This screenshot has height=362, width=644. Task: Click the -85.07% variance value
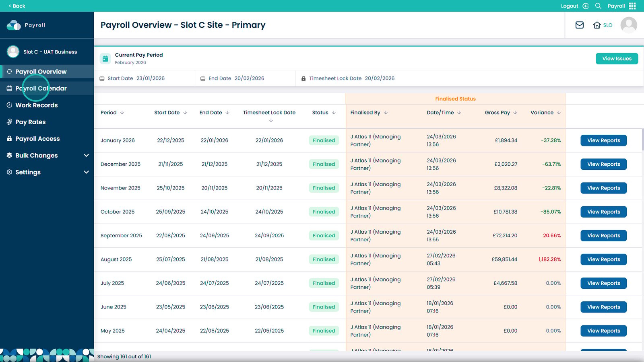[551, 212]
